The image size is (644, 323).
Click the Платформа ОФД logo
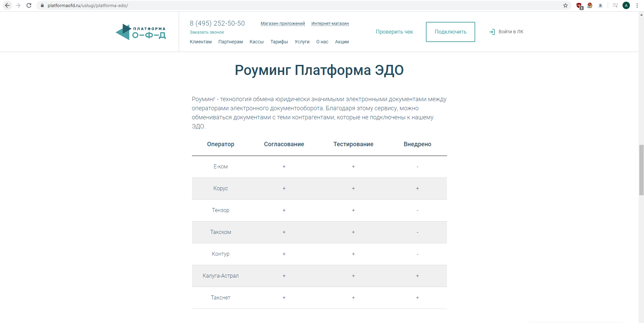(141, 32)
